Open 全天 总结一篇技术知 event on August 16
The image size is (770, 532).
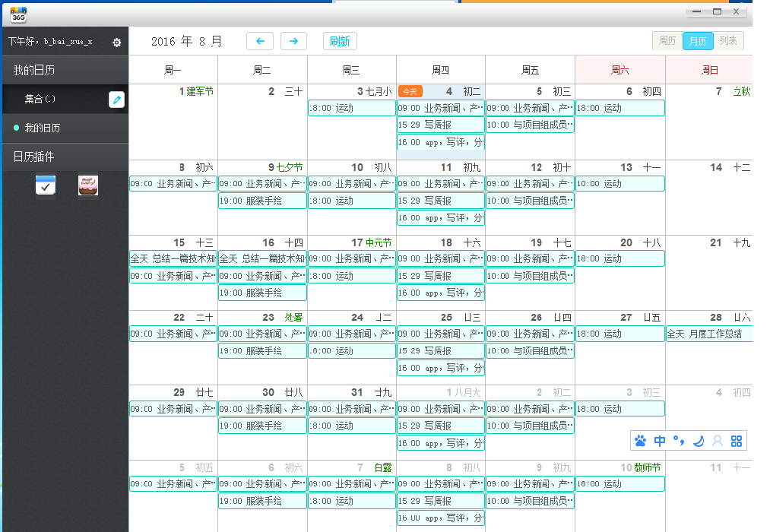(263, 258)
